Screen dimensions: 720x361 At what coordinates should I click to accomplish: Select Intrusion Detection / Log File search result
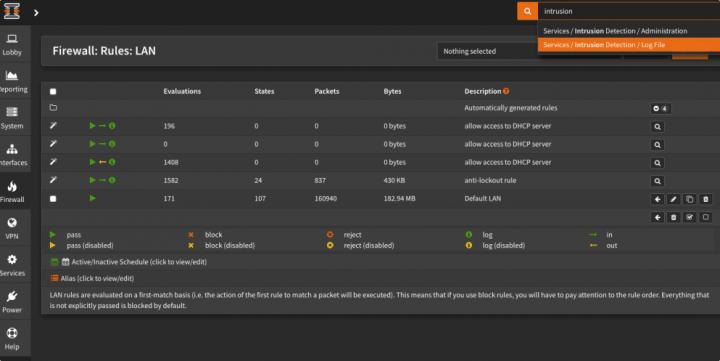pos(629,45)
